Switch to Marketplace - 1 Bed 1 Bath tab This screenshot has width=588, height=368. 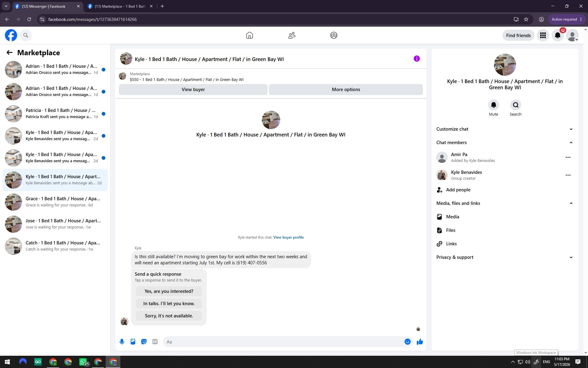tap(120, 6)
